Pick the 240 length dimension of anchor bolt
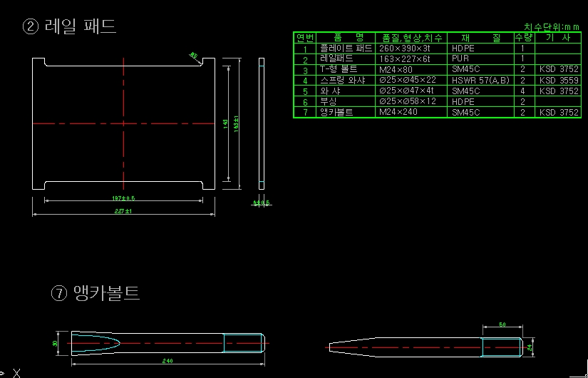The height and width of the screenshot is (378, 588). (167, 362)
